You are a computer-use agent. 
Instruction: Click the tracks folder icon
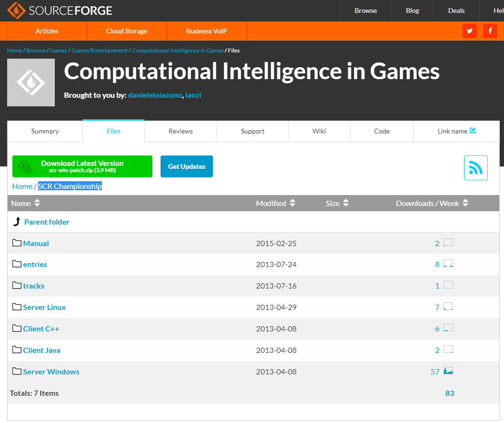pyautogui.click(x=17, y=285)
